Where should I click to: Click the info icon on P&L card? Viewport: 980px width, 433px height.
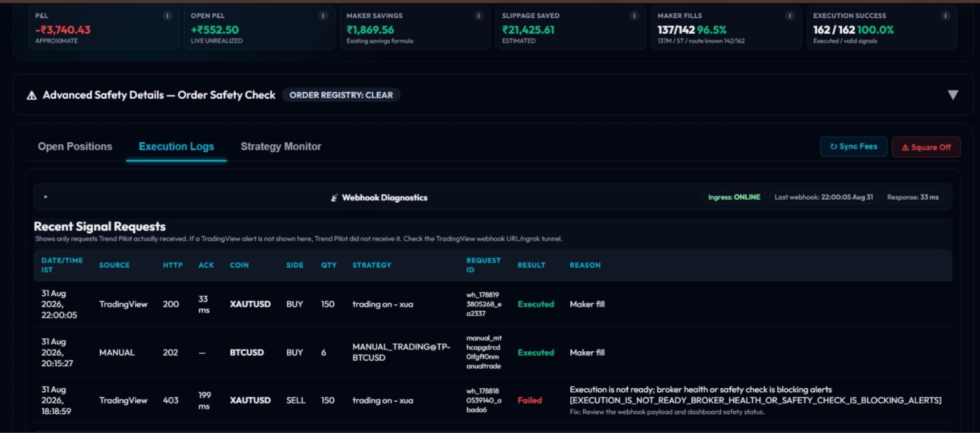click(x=167, y=16)
